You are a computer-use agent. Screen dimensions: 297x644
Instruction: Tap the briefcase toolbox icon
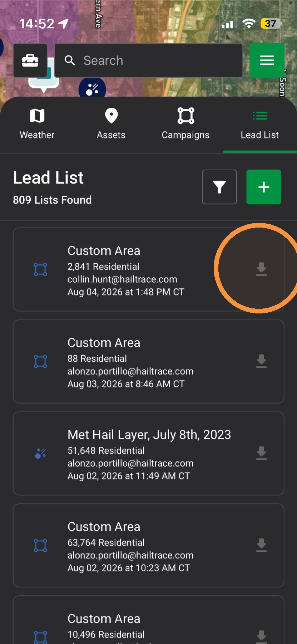[x=30, y=60]
